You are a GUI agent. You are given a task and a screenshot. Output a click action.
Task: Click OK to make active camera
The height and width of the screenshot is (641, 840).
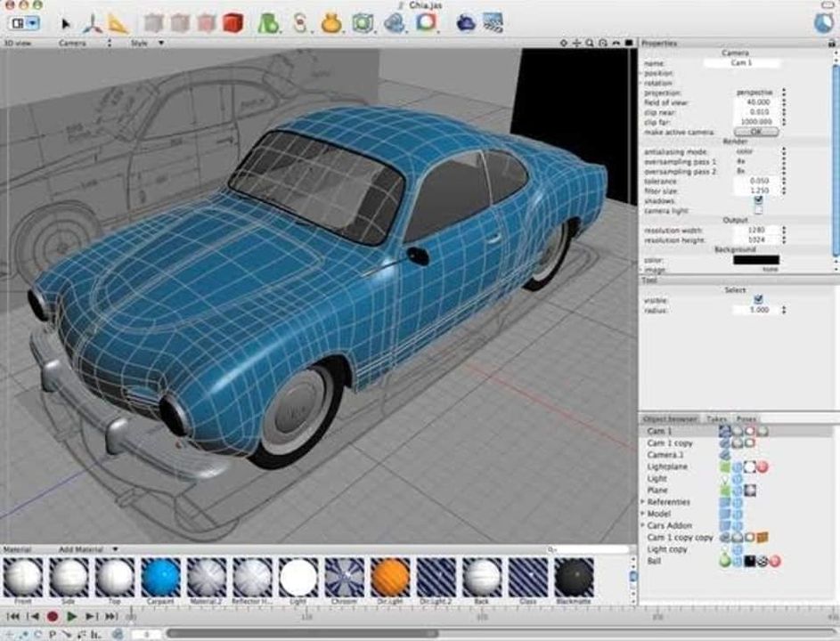click(756, 132)
